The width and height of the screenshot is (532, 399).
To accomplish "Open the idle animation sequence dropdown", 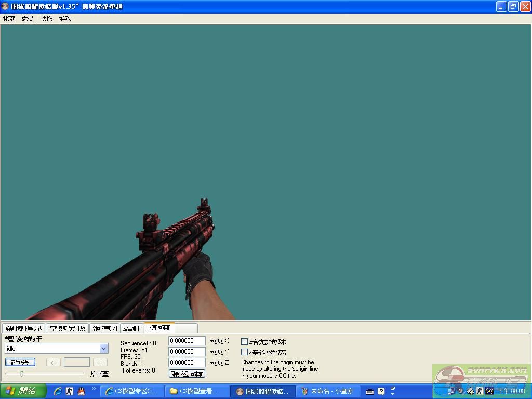I will (x=103, y=349).
